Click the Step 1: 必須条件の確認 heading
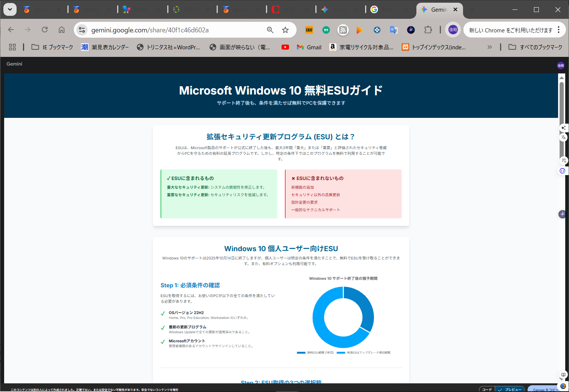 click(x=190, y=285)
